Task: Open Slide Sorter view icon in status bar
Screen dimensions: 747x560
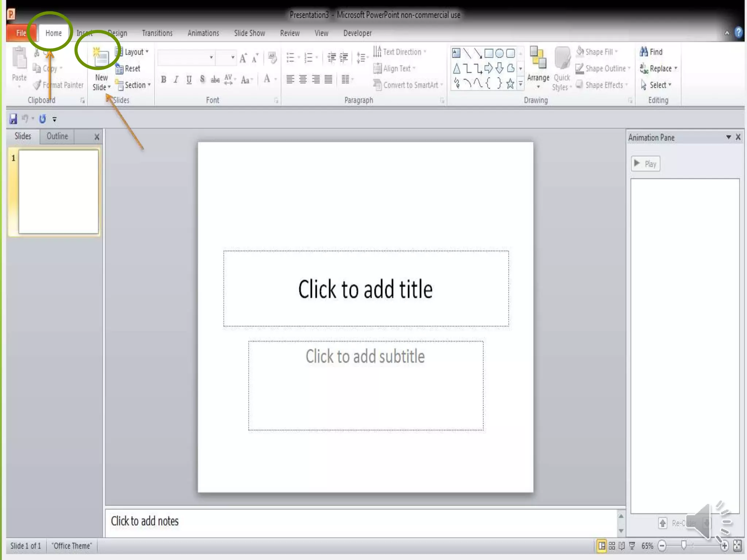Action: tap(612, 546)
